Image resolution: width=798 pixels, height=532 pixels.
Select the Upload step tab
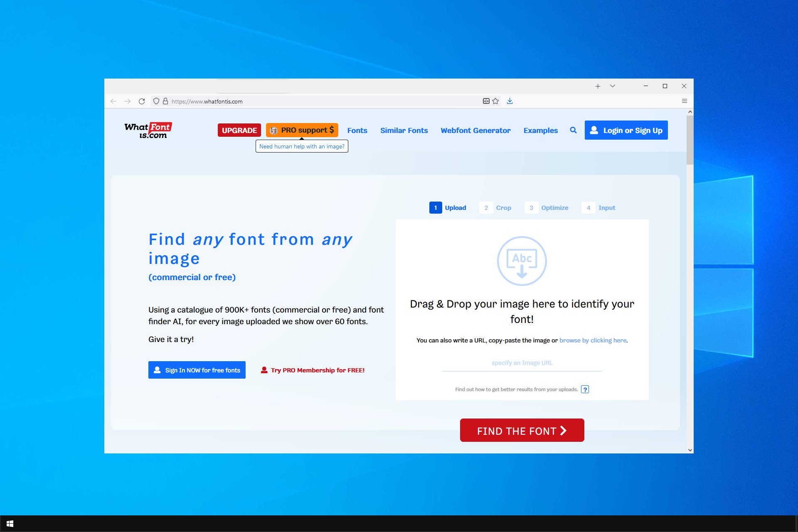(448, 208)
